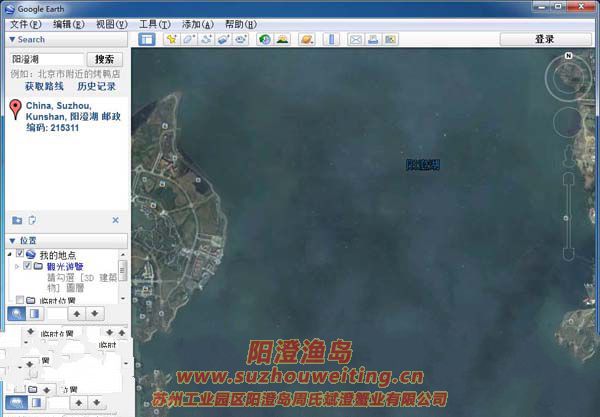This screenshot has width=600, height=417.
Task: Open the historical imagery clock icon
Action: pos(265,40)
